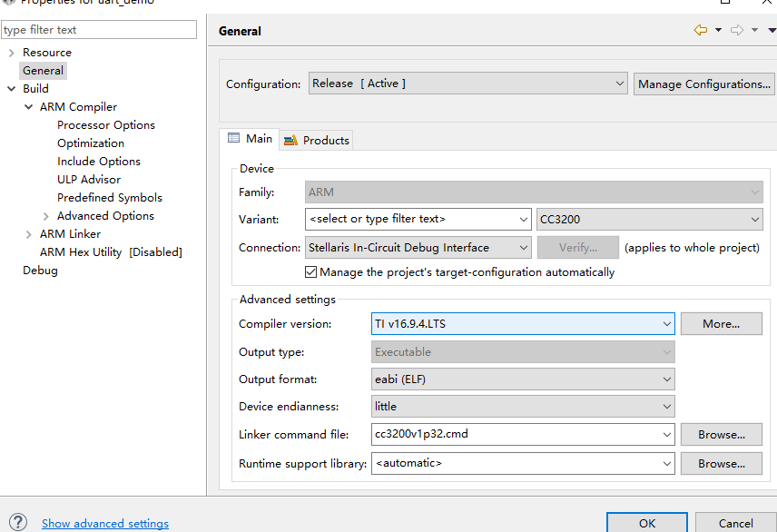Select Debug in the tree
Viewport: 777px width, 532px height.
click(40, 271)
